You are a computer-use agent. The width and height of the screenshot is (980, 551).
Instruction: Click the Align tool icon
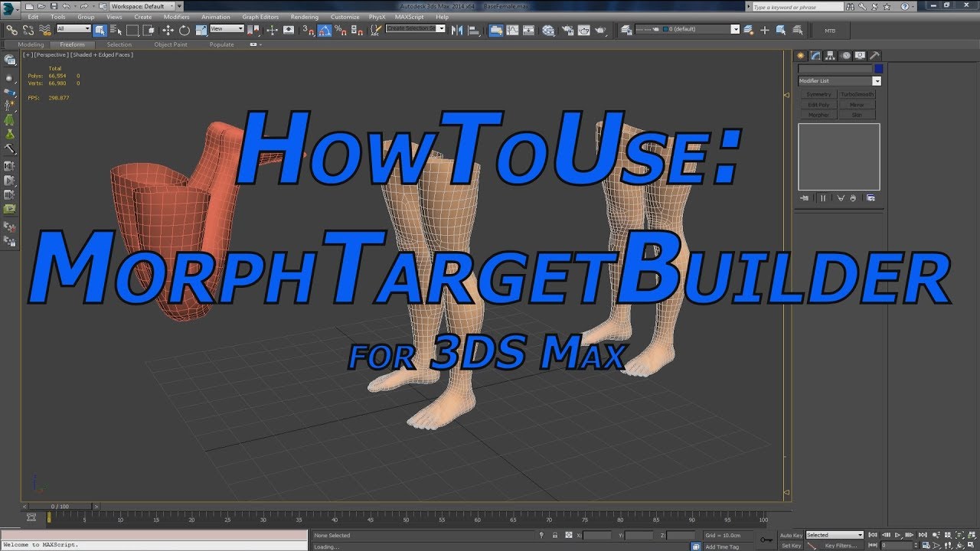[474, 30]
